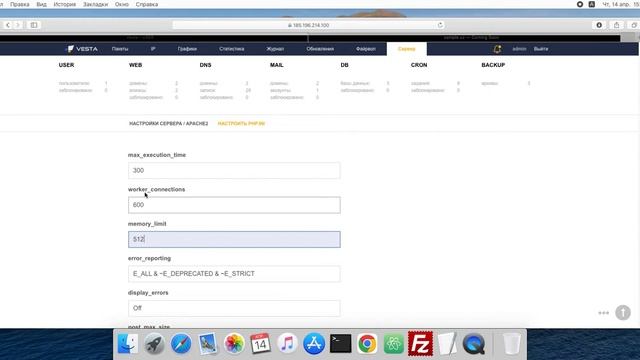Open the Пакеты tab in Vesta
The image size is (640, 360).
pyautogui.click(x=120, y=49)
